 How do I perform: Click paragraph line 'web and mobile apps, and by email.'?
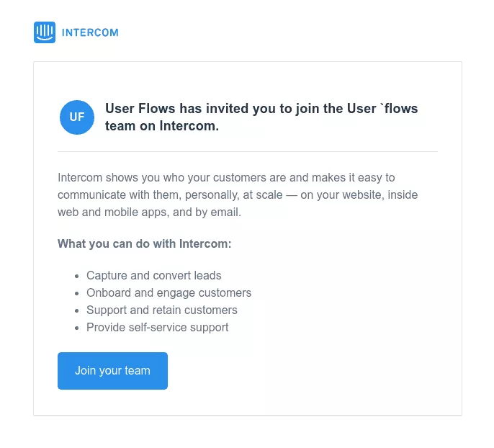tap(149, 212)
